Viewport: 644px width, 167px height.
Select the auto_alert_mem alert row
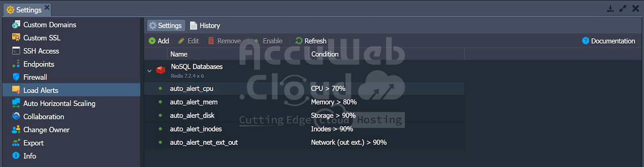click(x=194, y=102)
